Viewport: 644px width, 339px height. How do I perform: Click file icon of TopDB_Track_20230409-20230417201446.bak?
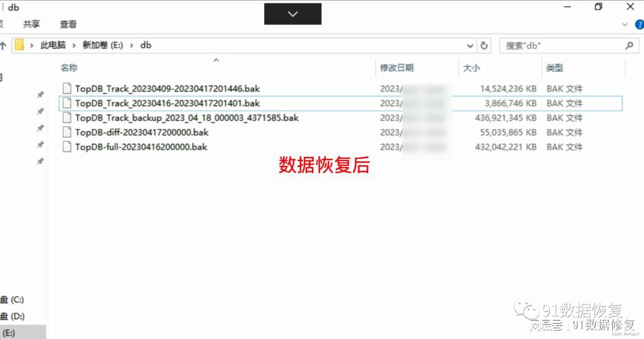pos(67,88)
